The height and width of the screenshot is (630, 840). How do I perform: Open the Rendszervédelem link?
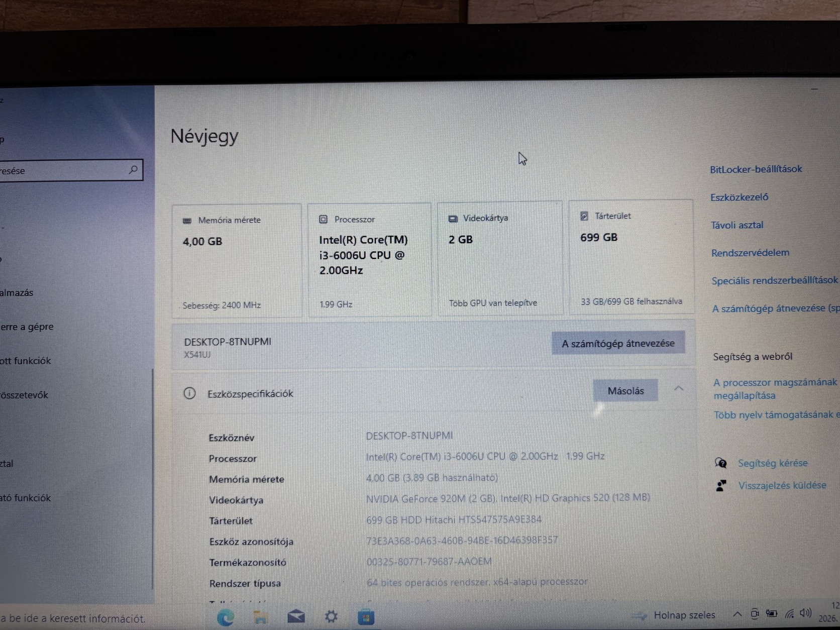pyautogui.click(x=750, y=253)
